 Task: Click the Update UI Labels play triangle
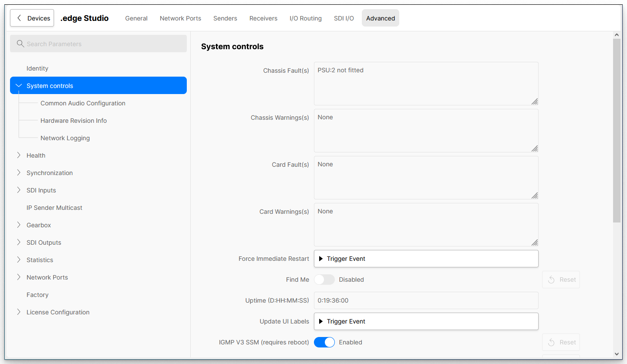point(321,321)
